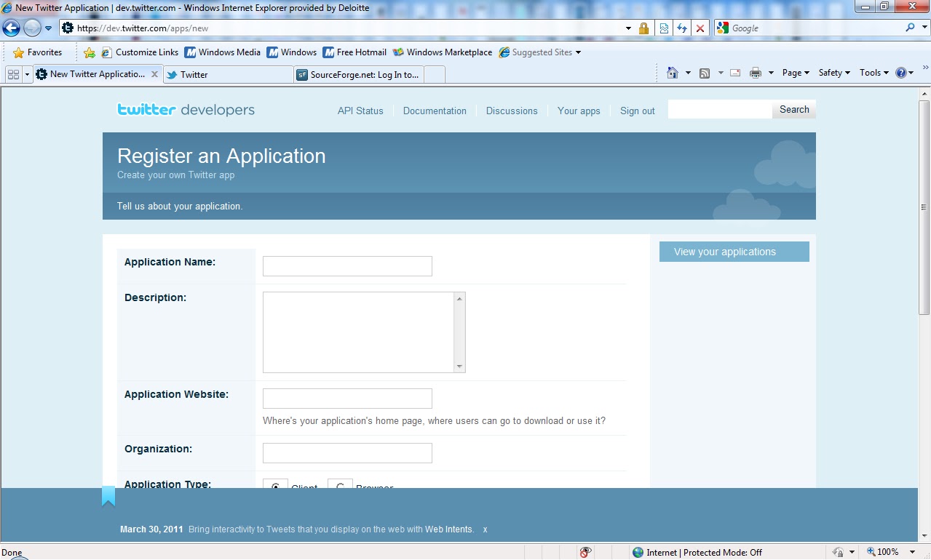Click the address bar URL field
The height and width of the screenshot is (560, 931).
[342, 28]
